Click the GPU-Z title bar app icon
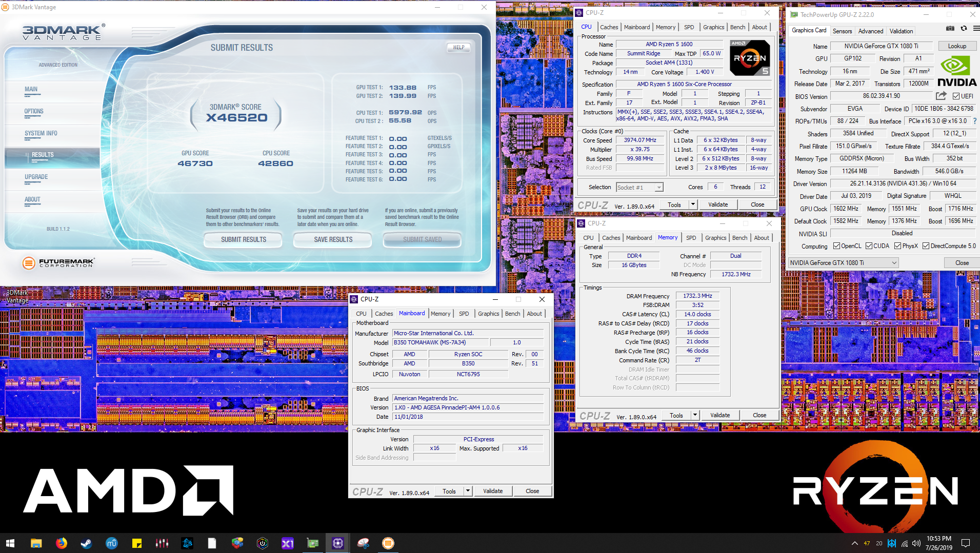Viewport: 980px width, 553px height. click(794, 14)
